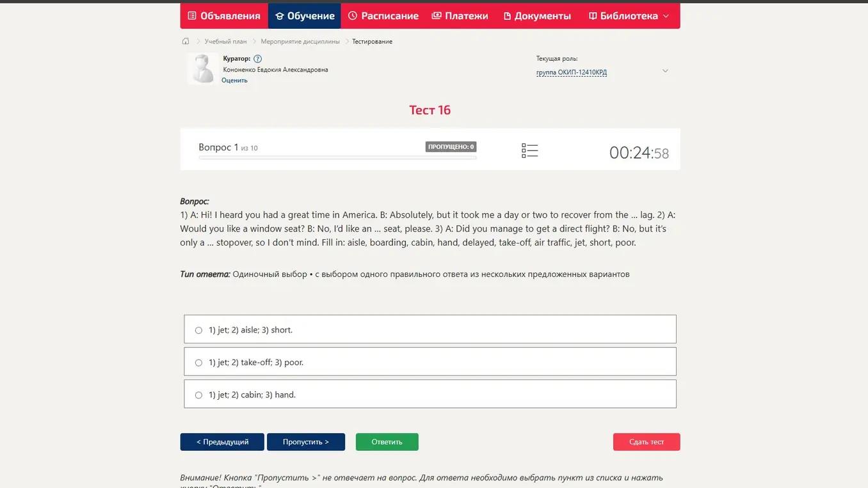Open the question list icon

click(529, 150)
